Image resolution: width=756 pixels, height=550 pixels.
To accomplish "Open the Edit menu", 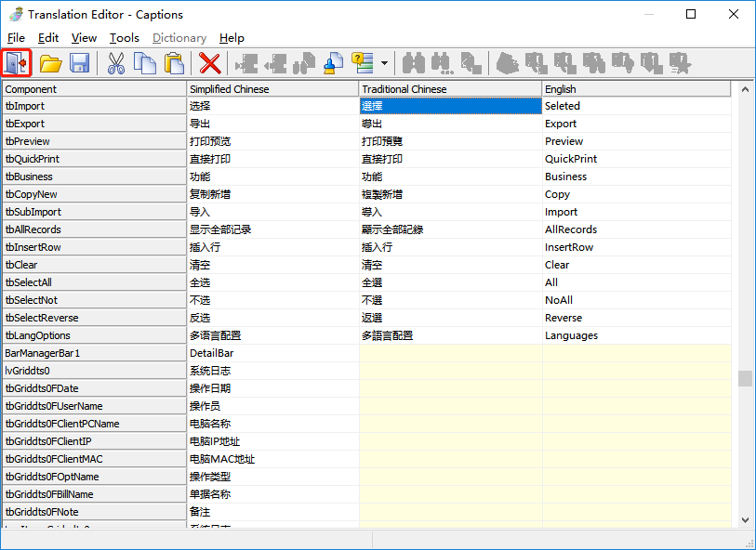I will click(x=48, y=37).
